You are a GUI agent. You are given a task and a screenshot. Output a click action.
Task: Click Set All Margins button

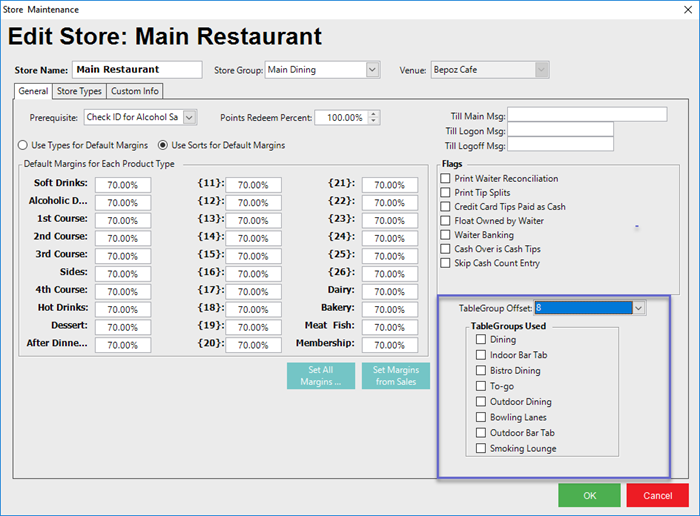[x=321, y=376]
